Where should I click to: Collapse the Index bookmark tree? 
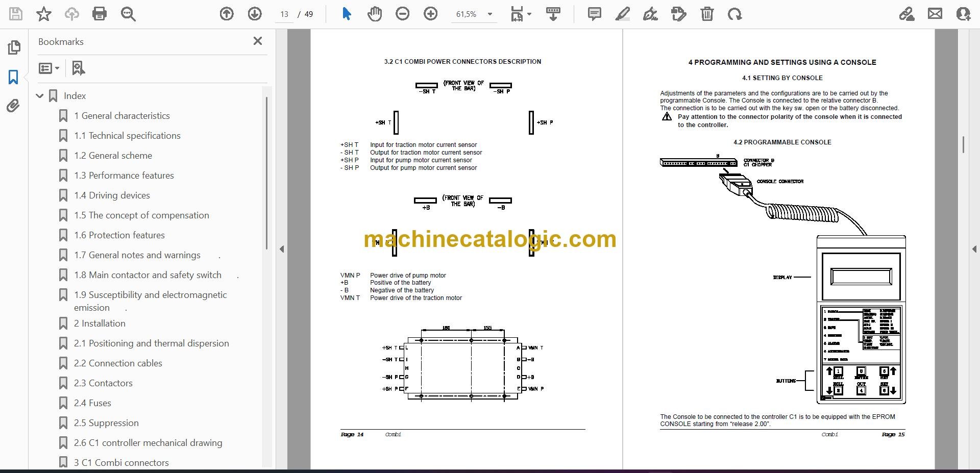pyautogui.click(x=40, y=95)
